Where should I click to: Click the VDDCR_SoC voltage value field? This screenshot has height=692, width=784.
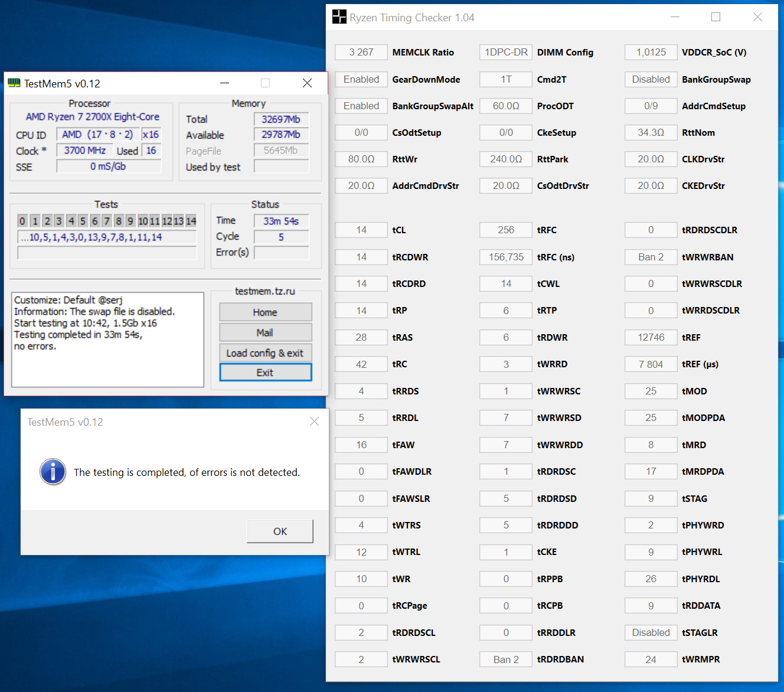(x=651, y=52)
